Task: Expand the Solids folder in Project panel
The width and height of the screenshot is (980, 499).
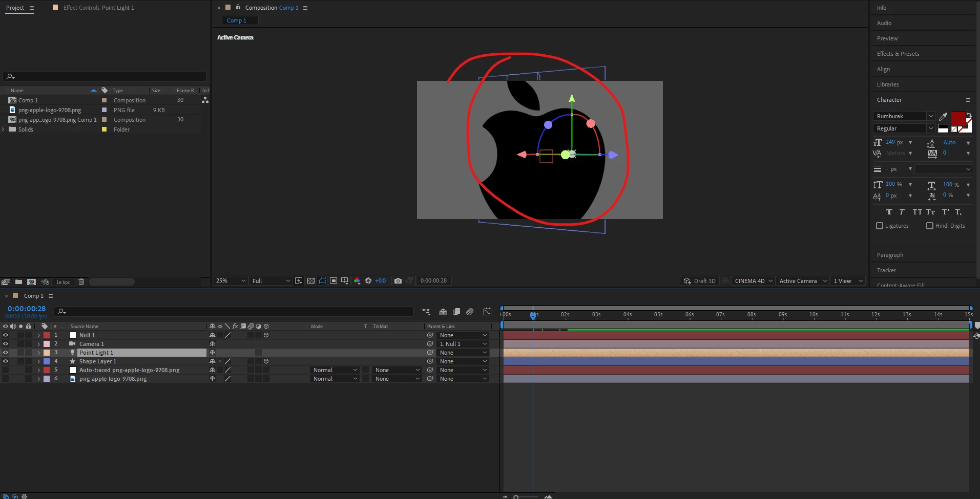Action: coord(4,129)
